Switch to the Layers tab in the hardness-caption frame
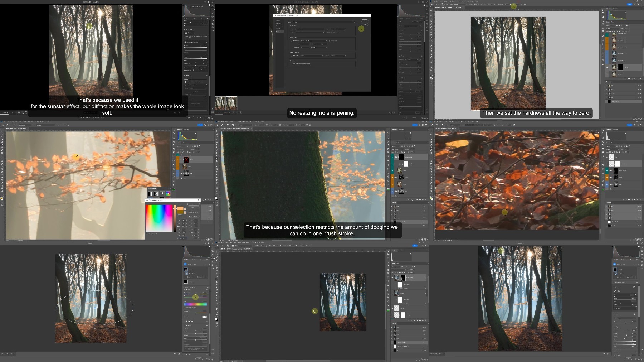 point(608,22)
